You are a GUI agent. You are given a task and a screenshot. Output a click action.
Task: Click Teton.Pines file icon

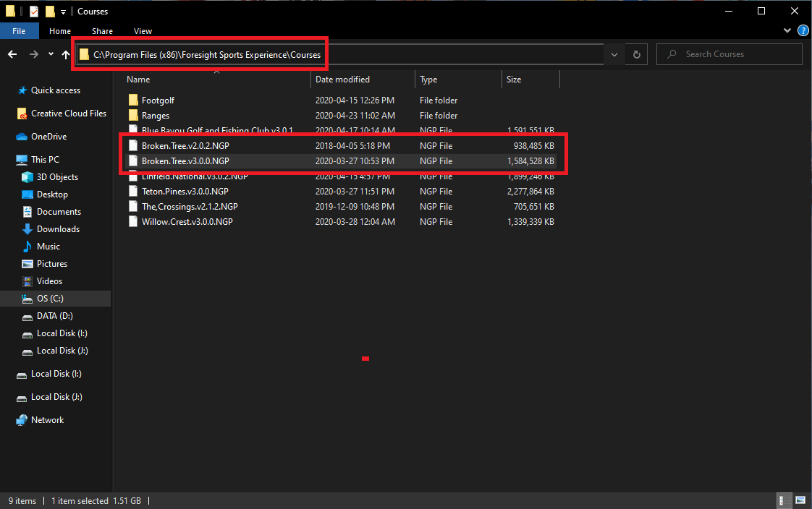[x=133, y=192]
